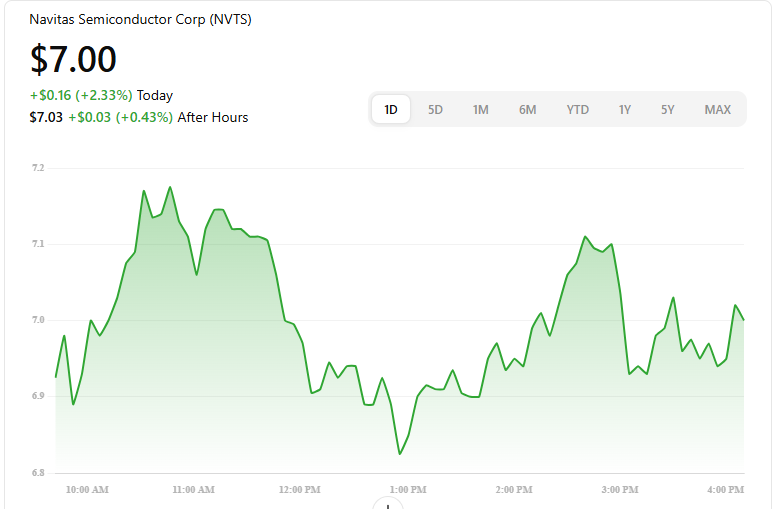Click the chart's lowest price point
The image size is (782, 509).
pos(400,454)
